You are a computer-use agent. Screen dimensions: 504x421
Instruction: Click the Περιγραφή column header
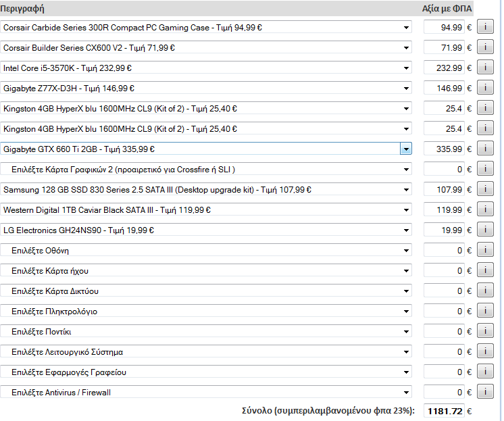(x=22, y=9)
